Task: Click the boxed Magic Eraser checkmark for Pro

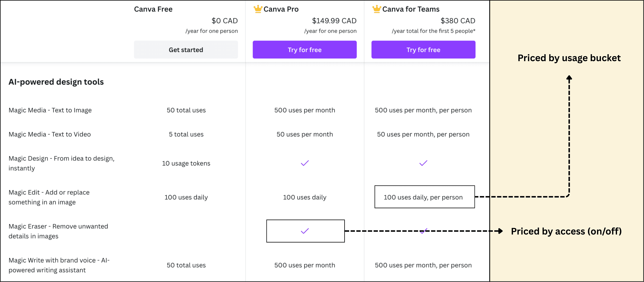Action: pyautogui.click(x=305, y=231)
